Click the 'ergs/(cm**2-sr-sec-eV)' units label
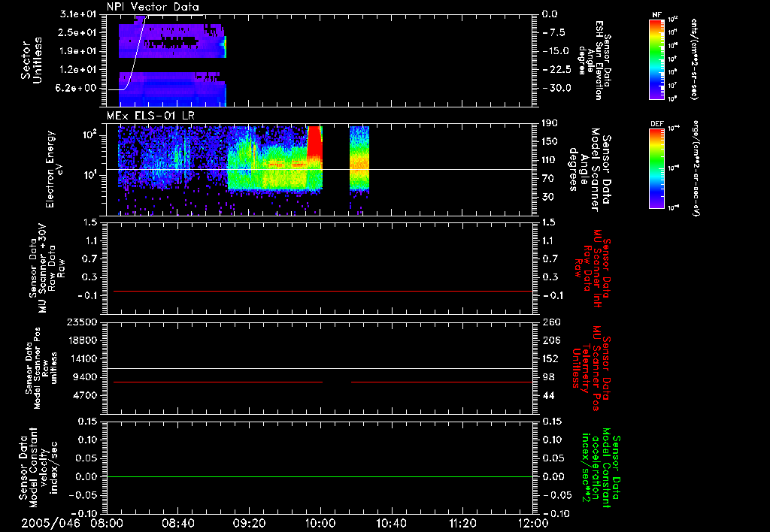This screenshot has height=532, width=770. coord(696,168)
